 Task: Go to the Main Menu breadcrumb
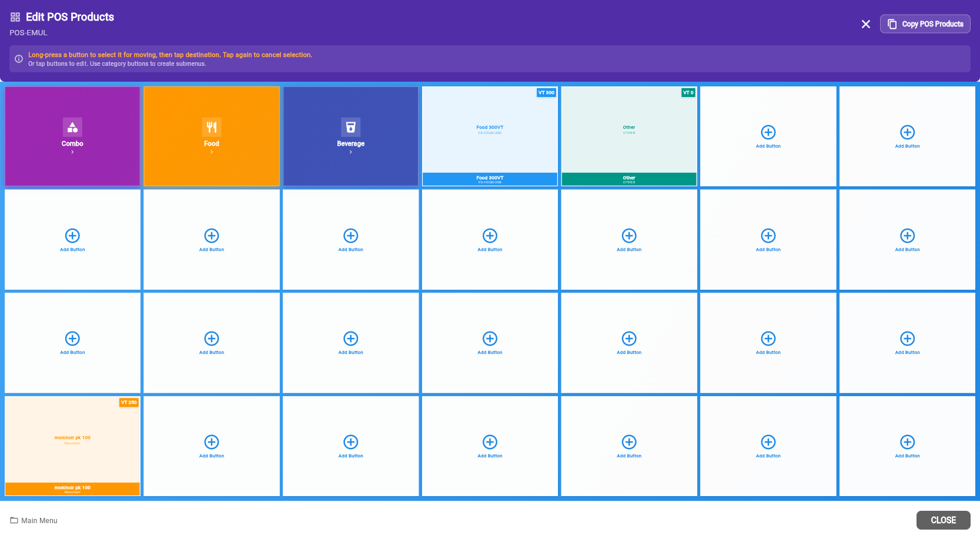(39, 521)
